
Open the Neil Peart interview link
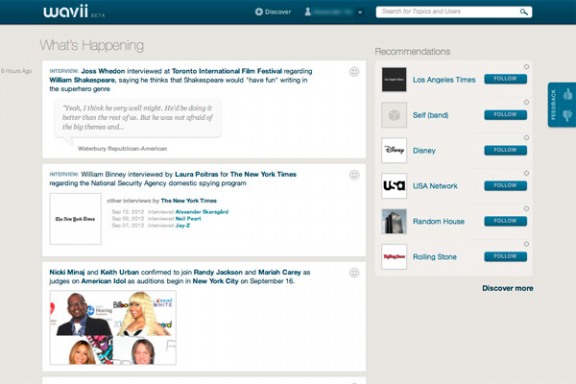(188, 219)
